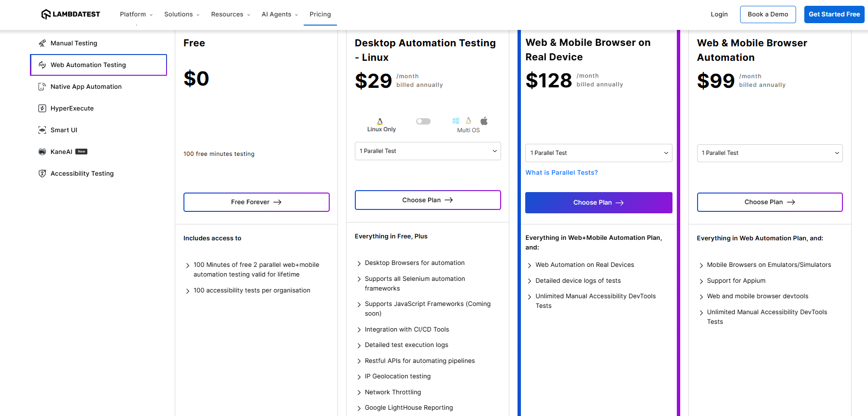The image size is (868, 416).
Task: Click 'Mobile Browsers on Emulators/Simulators' feature
Action: (769, 265)
